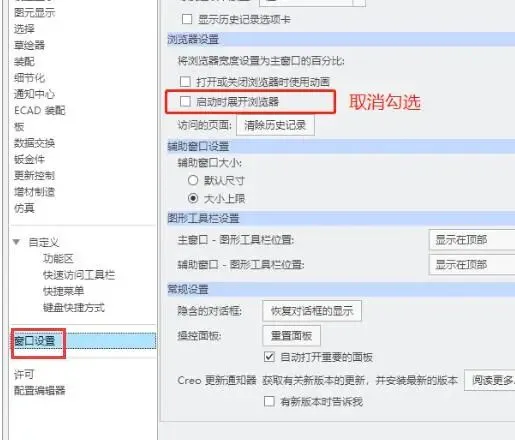Click 重置面板 button

(291, 336)
